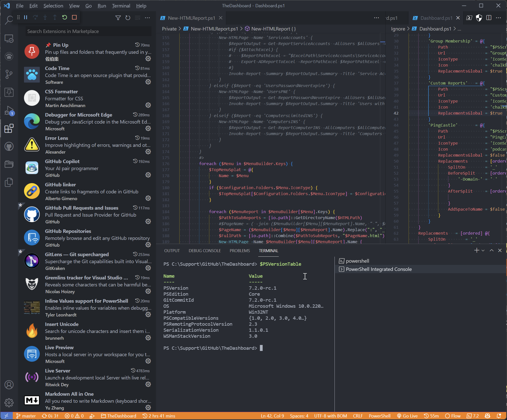Clear extensions search results icon

137,18
